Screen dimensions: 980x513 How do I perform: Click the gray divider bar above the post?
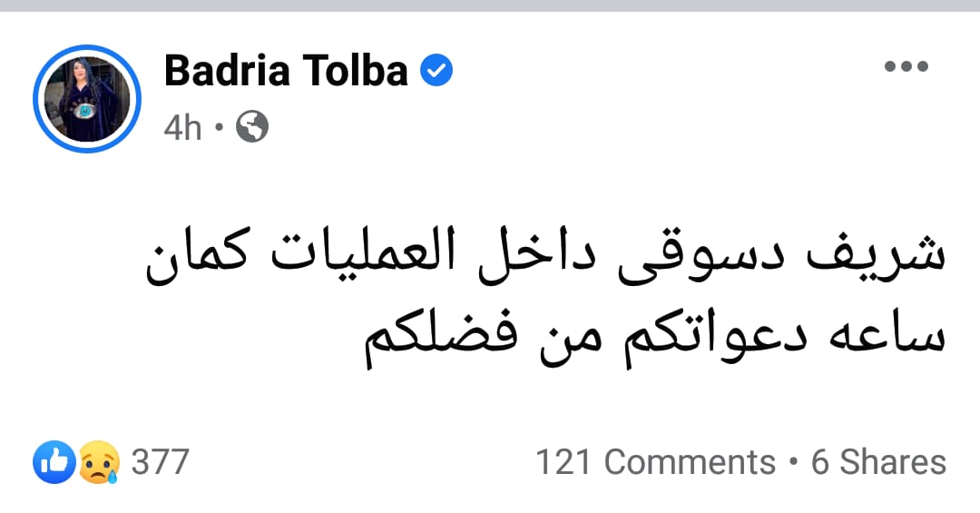490,5
